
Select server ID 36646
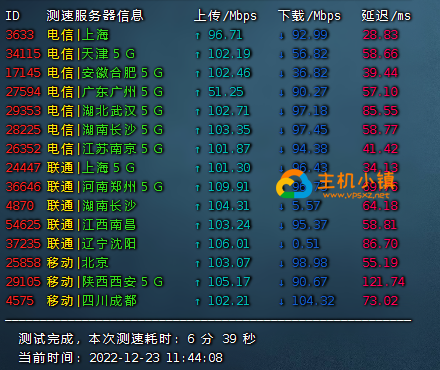pyautogui.click(x=23, y=187)
